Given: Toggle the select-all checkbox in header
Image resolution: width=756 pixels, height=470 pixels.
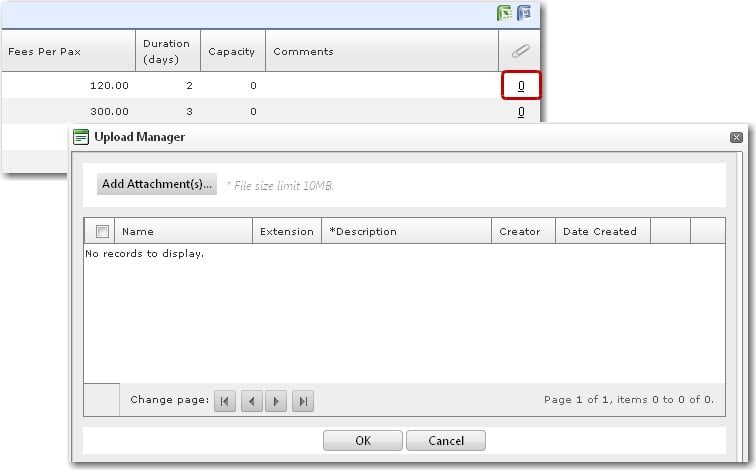Looking at the screenshot, I should [x=102, y=231].
